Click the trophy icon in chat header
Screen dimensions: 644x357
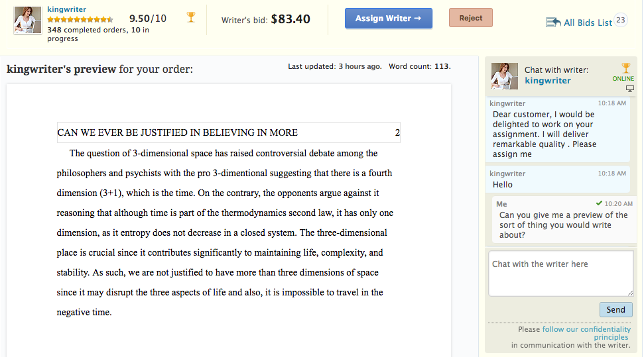pos(625,68)
